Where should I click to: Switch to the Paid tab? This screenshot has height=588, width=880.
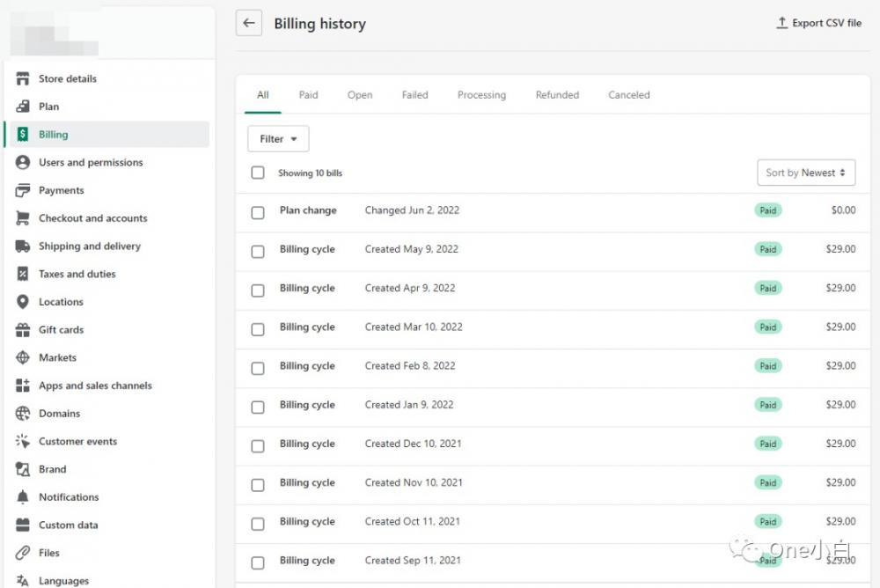tap(308, 95)
